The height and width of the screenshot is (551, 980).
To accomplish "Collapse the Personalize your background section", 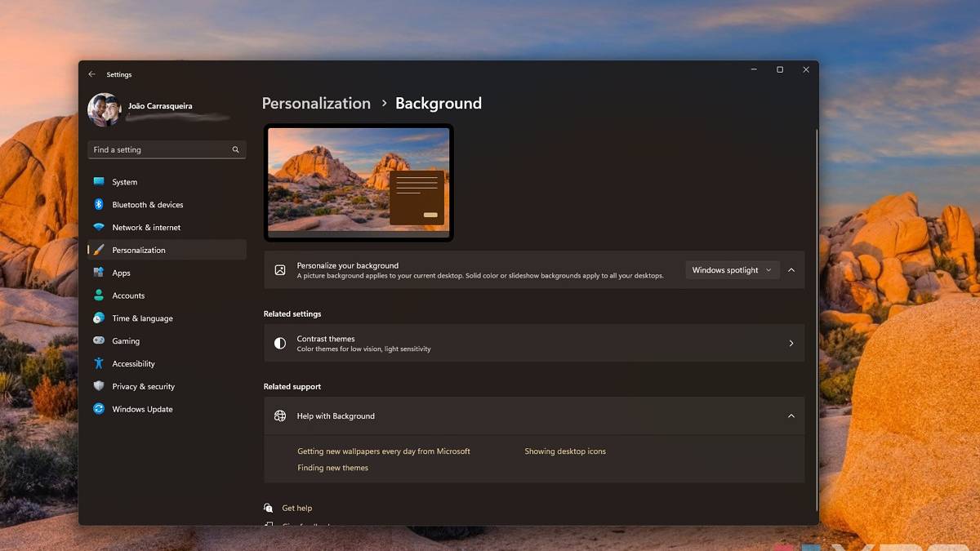I will coord(791,270).
